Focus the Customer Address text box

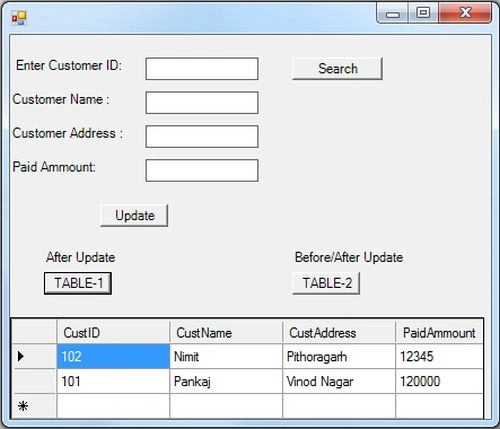[202, 137]
